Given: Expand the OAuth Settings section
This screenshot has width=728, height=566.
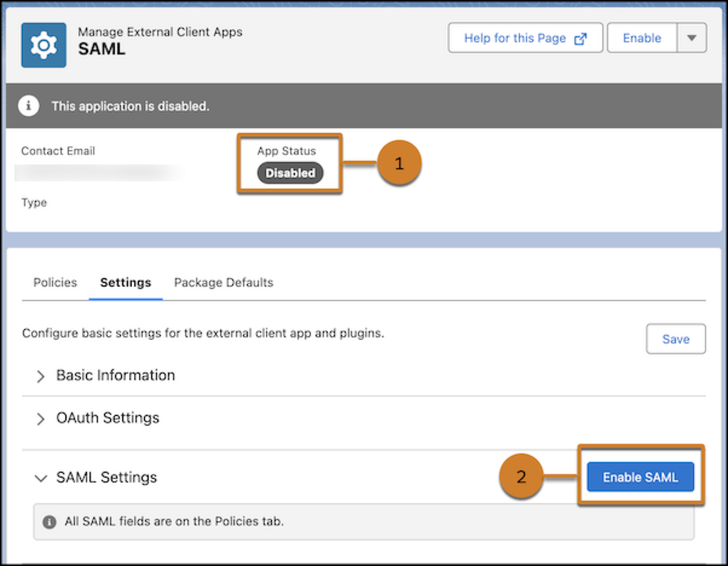Looking at the screenshot, I should (40, 419).
